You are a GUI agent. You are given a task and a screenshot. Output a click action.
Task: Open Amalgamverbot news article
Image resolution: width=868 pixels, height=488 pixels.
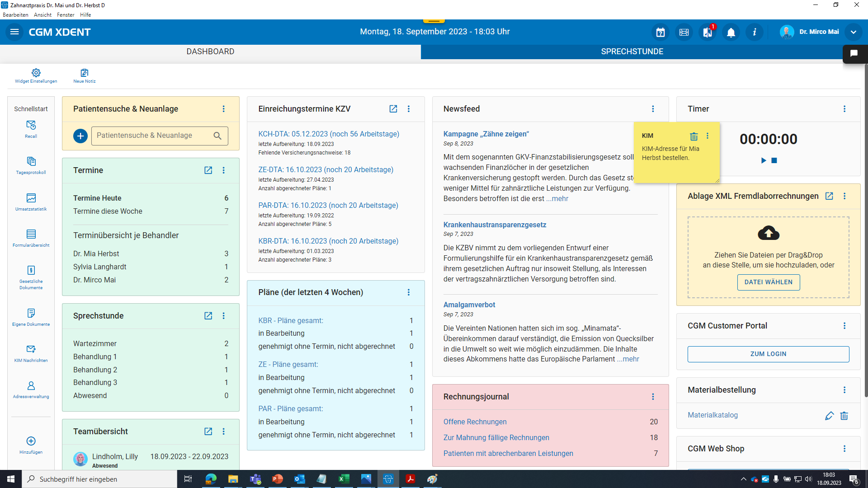tap(469, 305)
